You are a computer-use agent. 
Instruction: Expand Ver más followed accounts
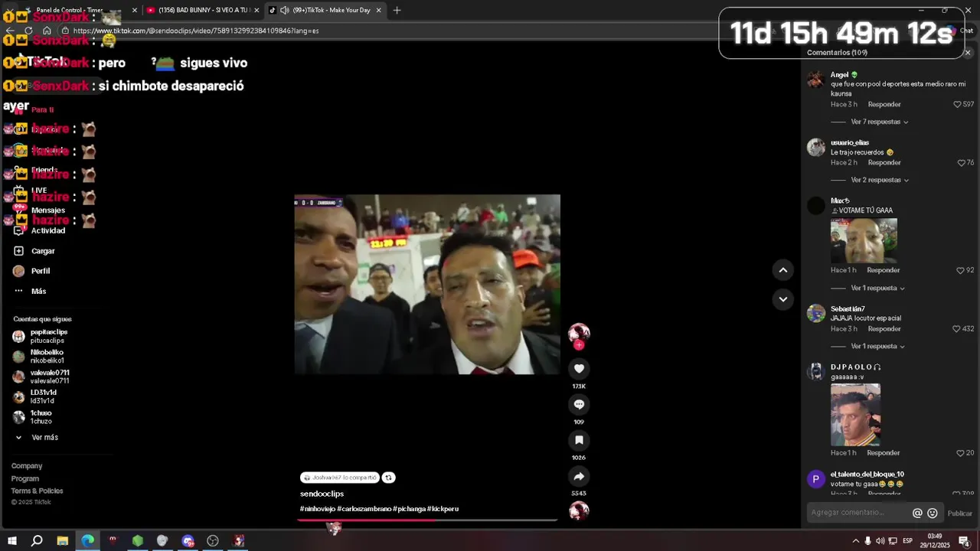tap(44, 438)
